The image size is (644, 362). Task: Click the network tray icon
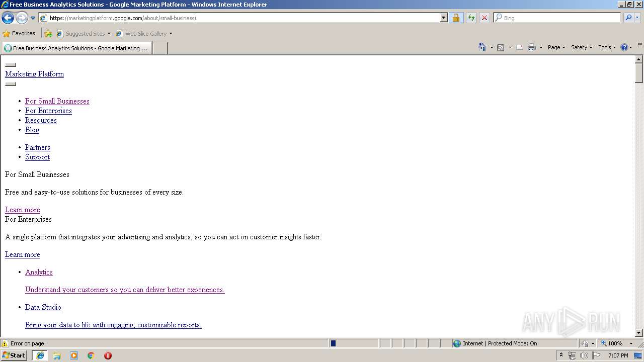[x=572, y=355]
